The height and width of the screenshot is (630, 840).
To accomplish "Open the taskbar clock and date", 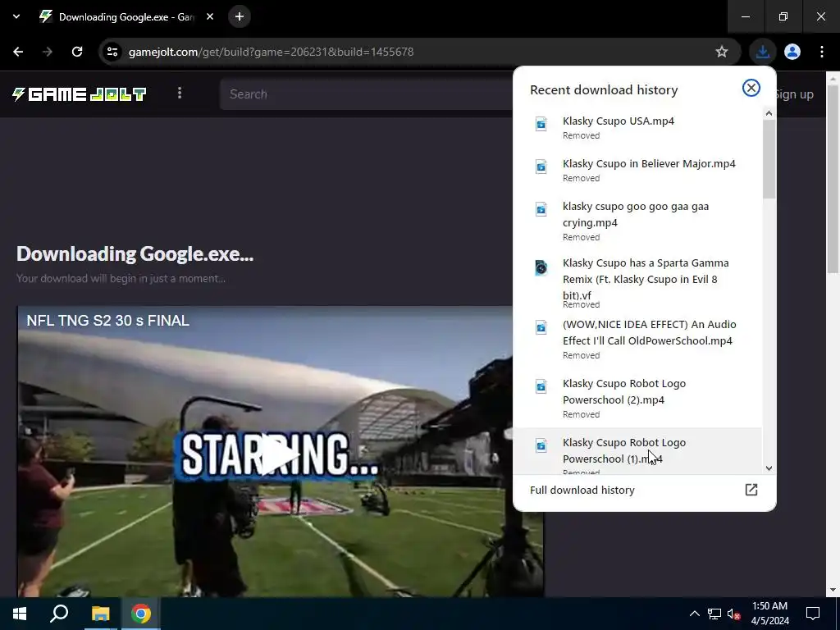I will pyautogui.click(x=769, y=614).
